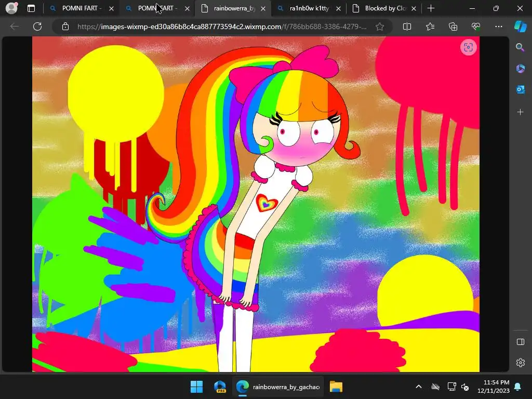Open the PRE app in taskbar
Viewport: 532px width, 399px height.
pyautogui.click(x=220, y=387)
